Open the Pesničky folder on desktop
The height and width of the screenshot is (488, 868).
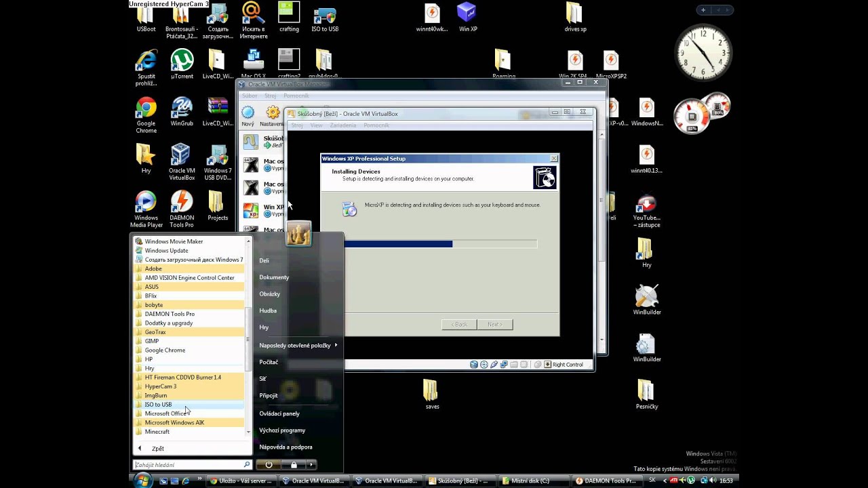[x=647, y=394]
